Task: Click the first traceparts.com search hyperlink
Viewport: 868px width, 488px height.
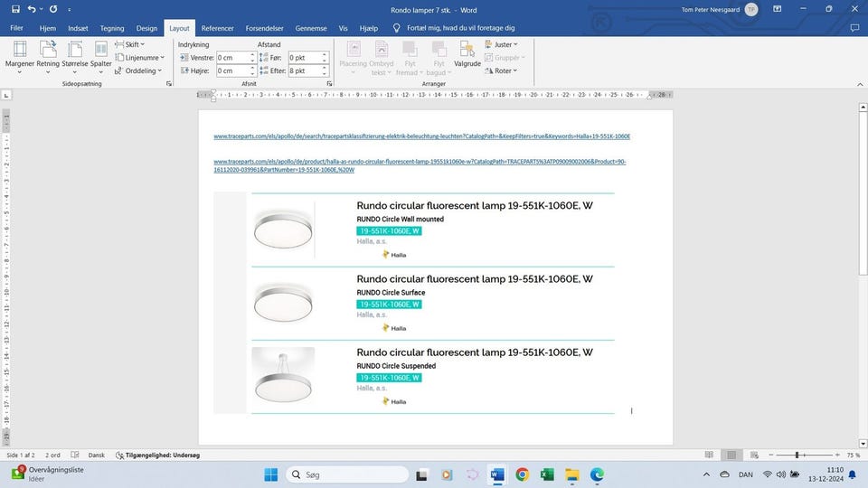Action: coord(421,136)
